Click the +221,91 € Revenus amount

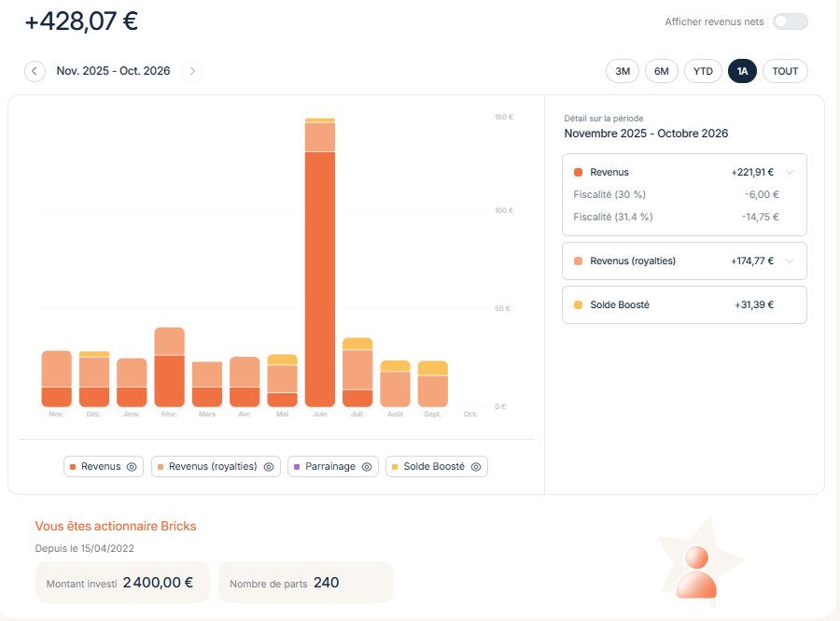point(752,172)
